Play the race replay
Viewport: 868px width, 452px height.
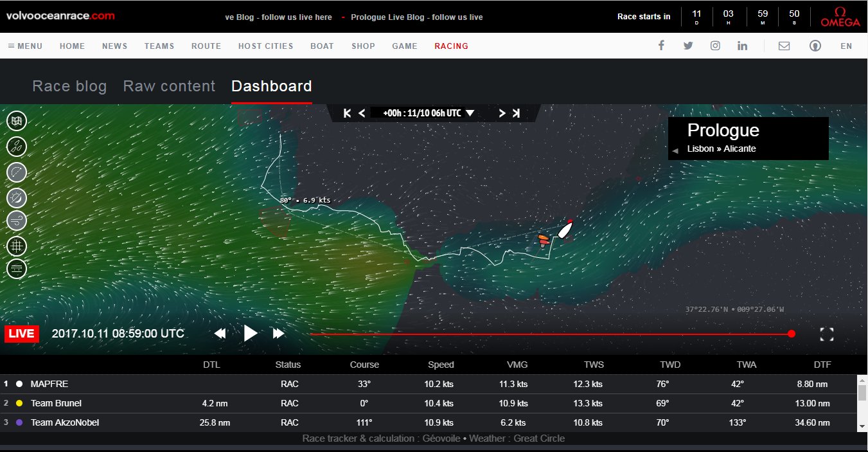(x=251, y=333)
